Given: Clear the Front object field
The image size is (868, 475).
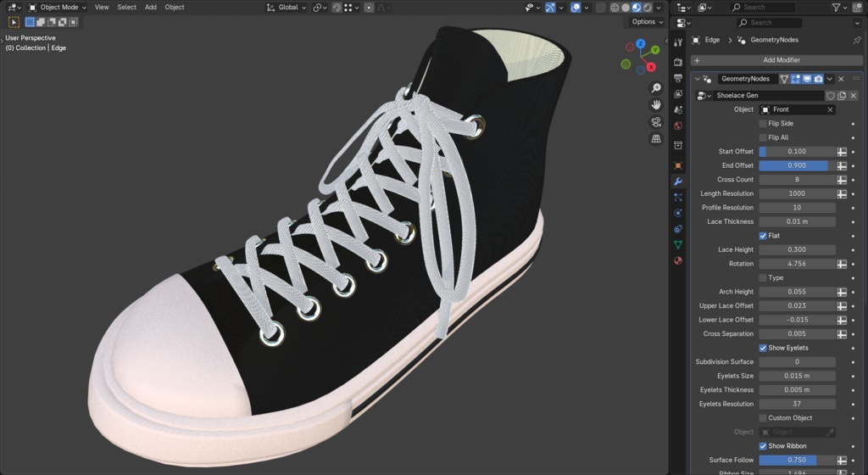Looking at the screenshot, I should click(x=830, y=109).
